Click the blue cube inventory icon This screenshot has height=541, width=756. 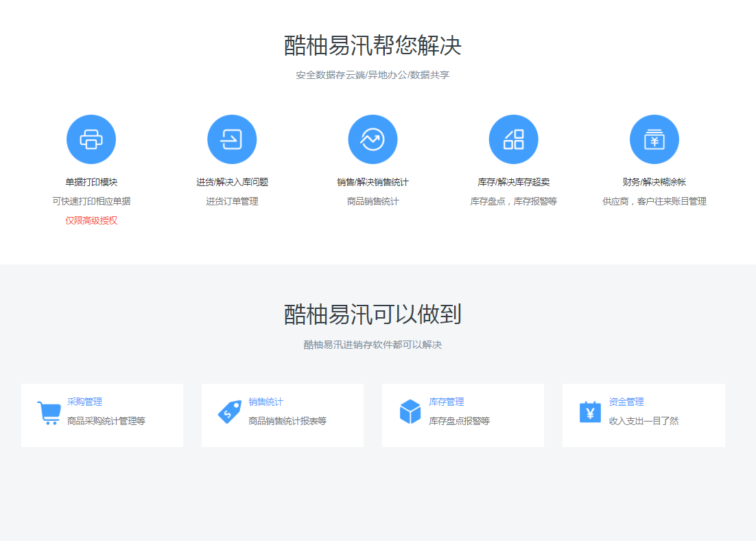(410, 412)
